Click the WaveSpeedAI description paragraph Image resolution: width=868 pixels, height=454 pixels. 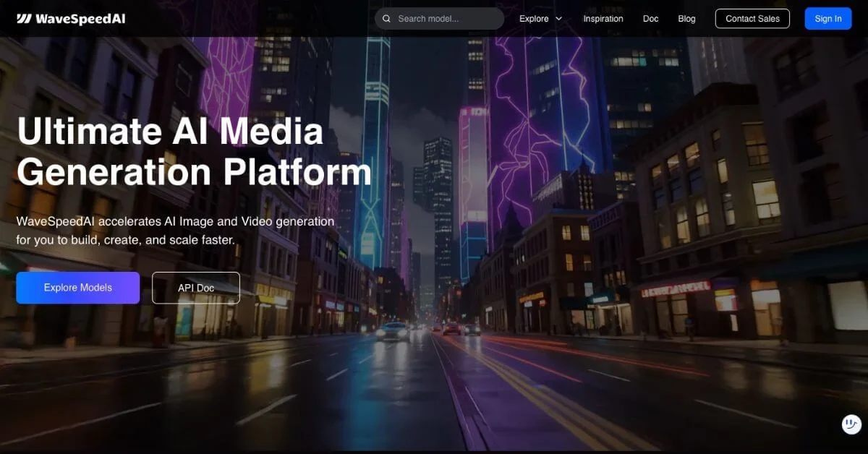pos(175,230)
